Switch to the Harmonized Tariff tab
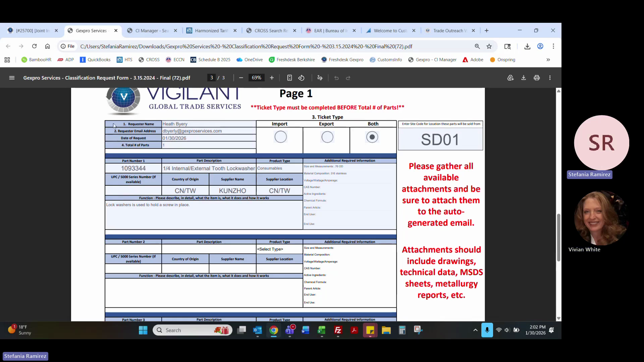644x362 pixels. [x=211, y=31]
